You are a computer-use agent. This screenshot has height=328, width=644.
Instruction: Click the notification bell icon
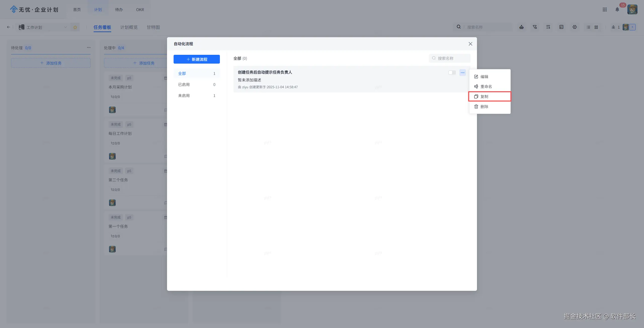617,10
